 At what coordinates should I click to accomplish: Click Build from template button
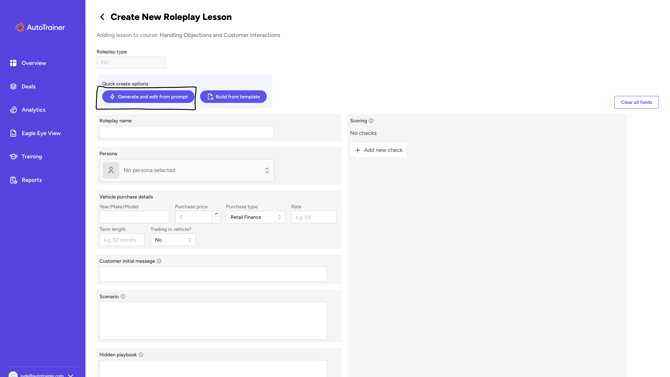pyautogui.click(x=233, y=97)
